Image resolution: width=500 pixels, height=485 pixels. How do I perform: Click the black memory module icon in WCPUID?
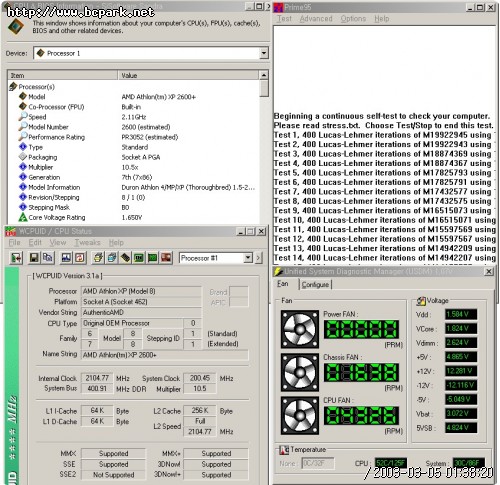point(125,258)
